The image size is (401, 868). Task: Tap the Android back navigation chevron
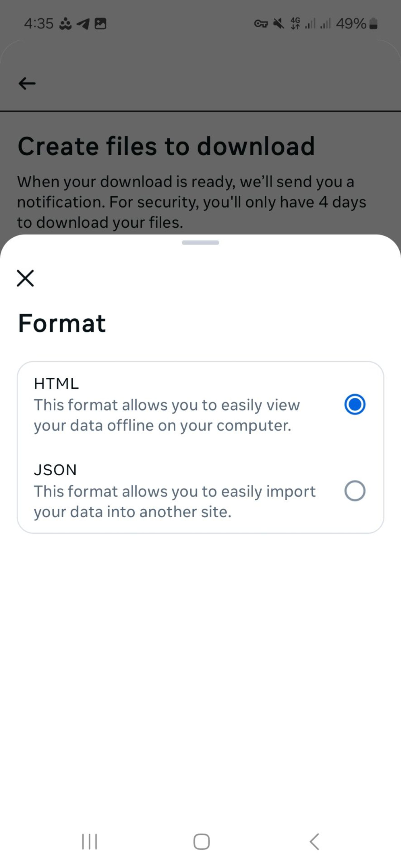tap(314, 842)
